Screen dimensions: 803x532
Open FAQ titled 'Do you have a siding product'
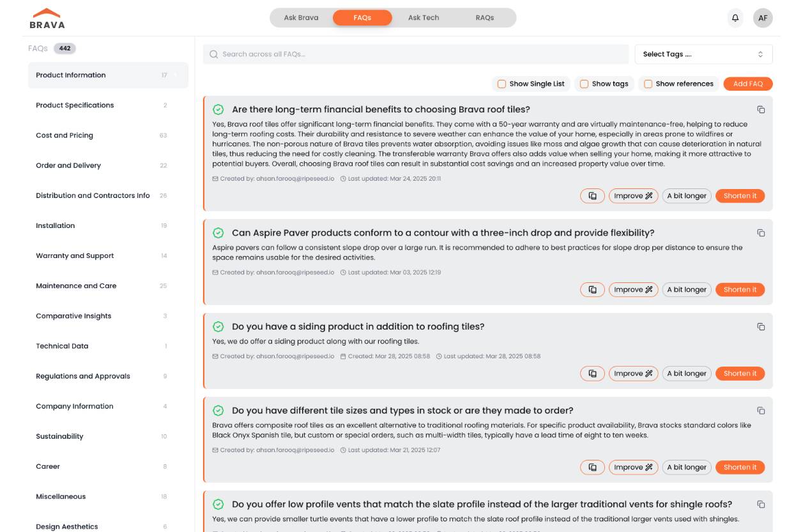click(358, 326)
